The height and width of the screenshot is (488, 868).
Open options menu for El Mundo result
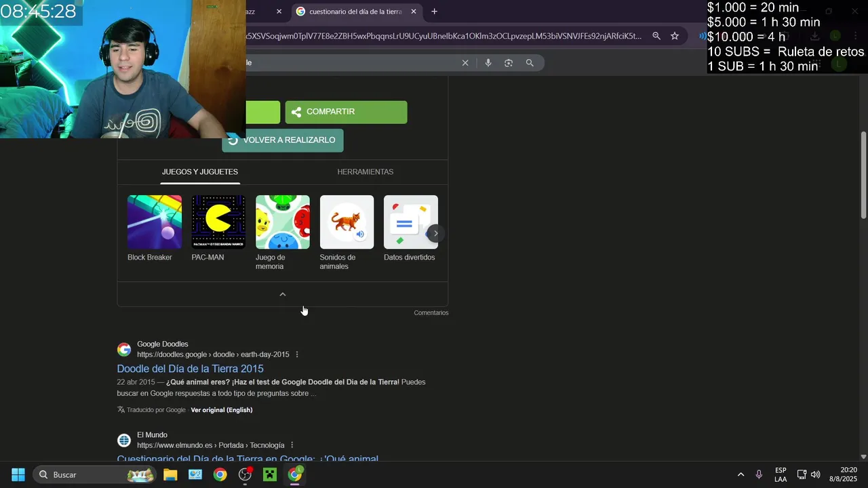pyautogui.click(x=292, y=445)
